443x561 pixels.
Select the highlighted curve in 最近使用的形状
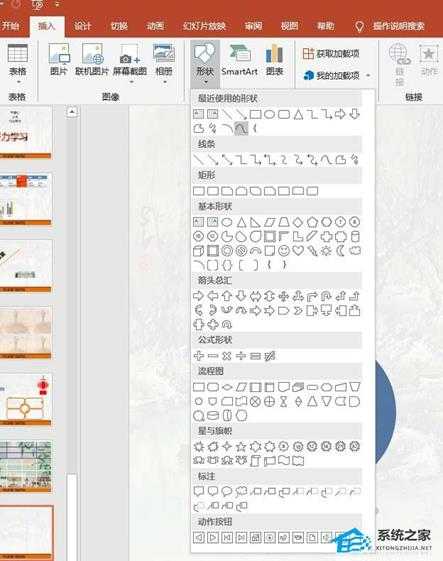(241, 128)
